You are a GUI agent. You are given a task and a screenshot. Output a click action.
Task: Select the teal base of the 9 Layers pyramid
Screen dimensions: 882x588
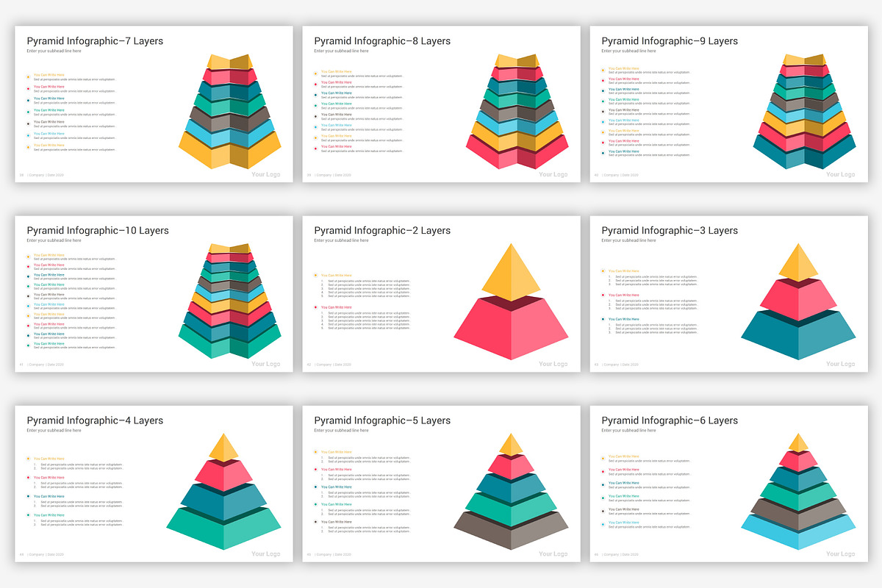click(x=804, y=154)
